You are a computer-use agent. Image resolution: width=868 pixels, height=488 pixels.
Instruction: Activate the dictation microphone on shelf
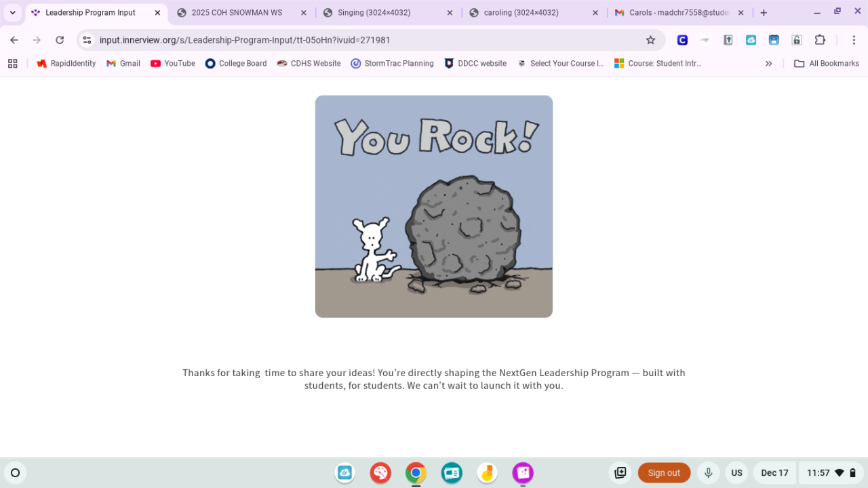[709, 472]
